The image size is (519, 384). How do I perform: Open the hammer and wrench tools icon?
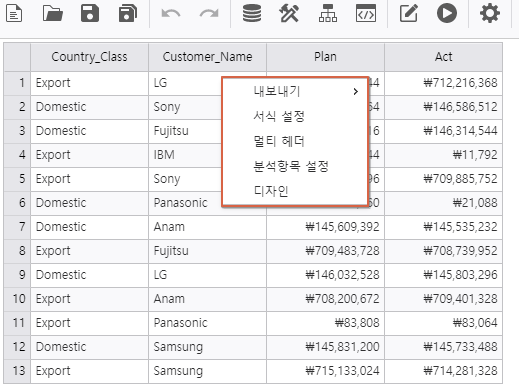tap(289, 13)
